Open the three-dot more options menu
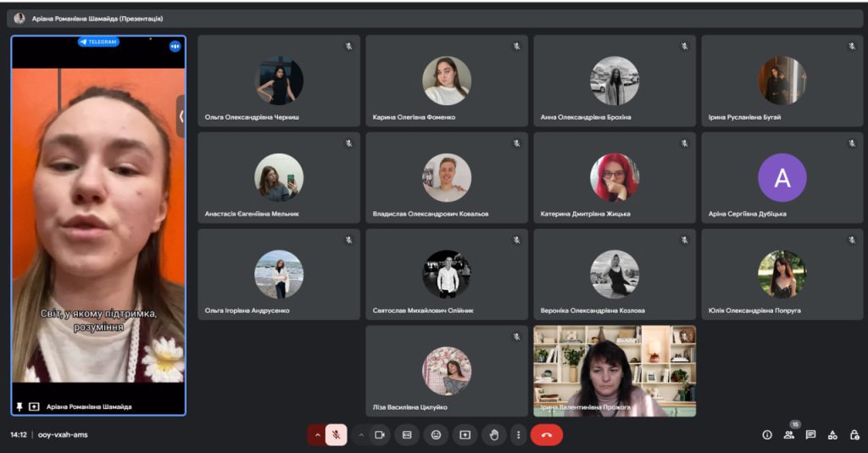Viewport: 868px width, 453px height. [518, 435]
